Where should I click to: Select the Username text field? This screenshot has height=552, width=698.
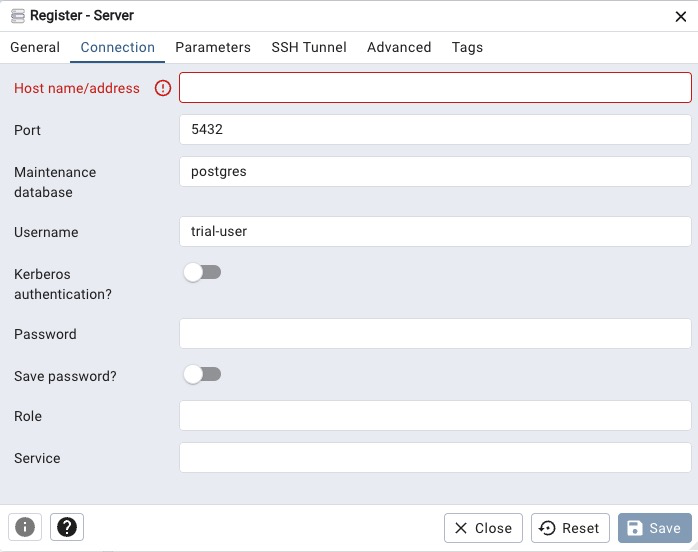point(435,232)
